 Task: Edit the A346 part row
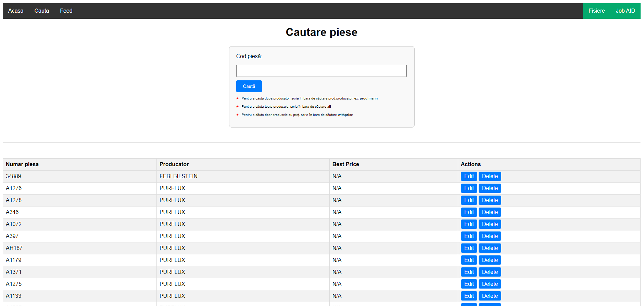pos(469,212)
